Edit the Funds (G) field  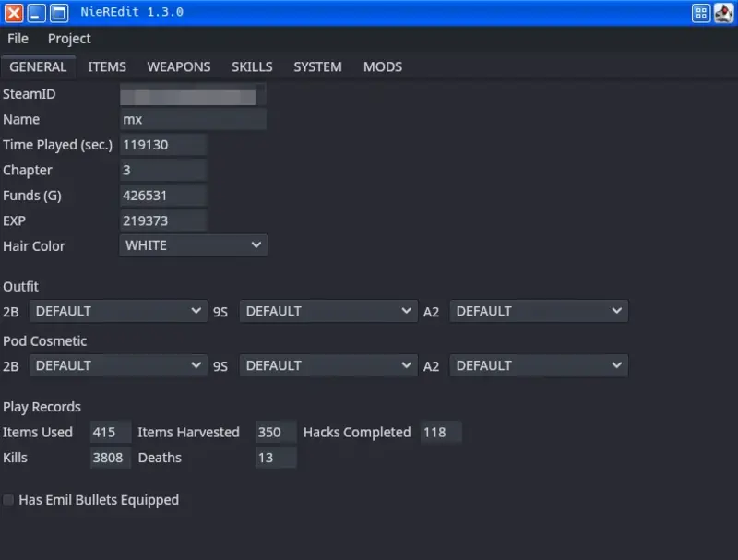coord(163,196)
